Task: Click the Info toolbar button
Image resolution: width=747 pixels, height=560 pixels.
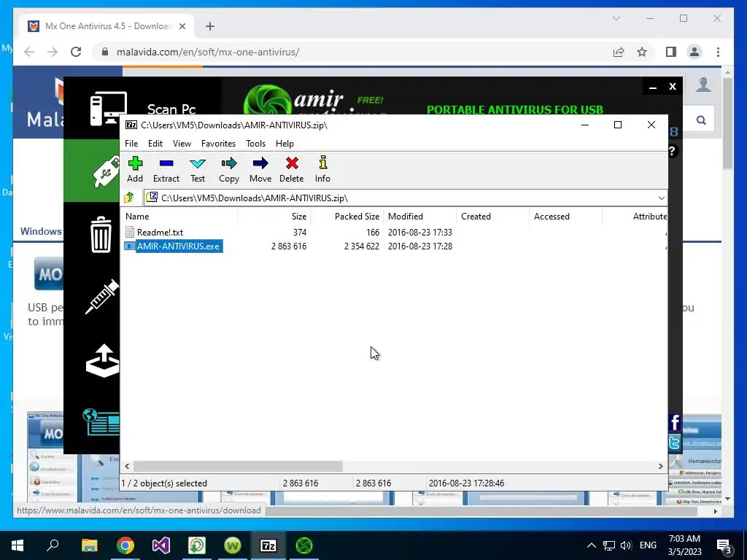Action: click(322, 169)
